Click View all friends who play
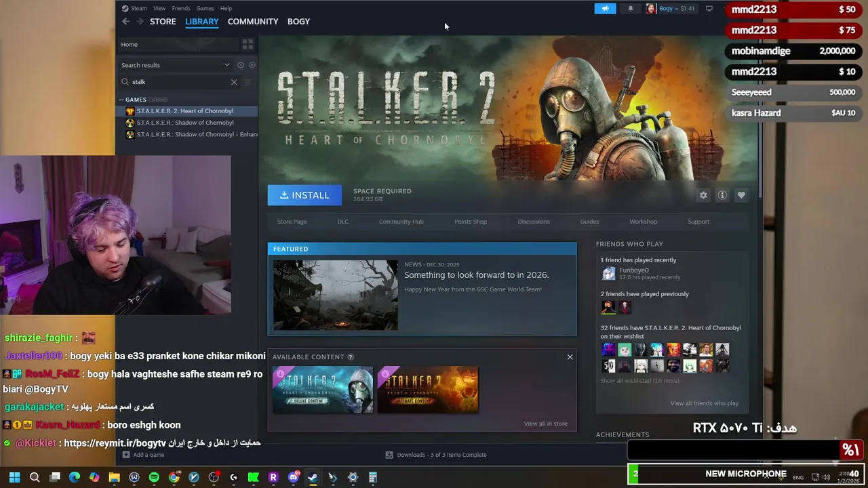Screen dimensions: 868x488 (x=705, y=403)
